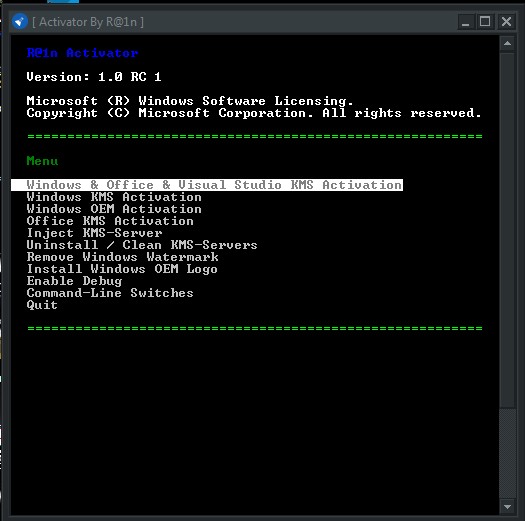
Task: Click the scrollbar up arrow
Action: 507,44
